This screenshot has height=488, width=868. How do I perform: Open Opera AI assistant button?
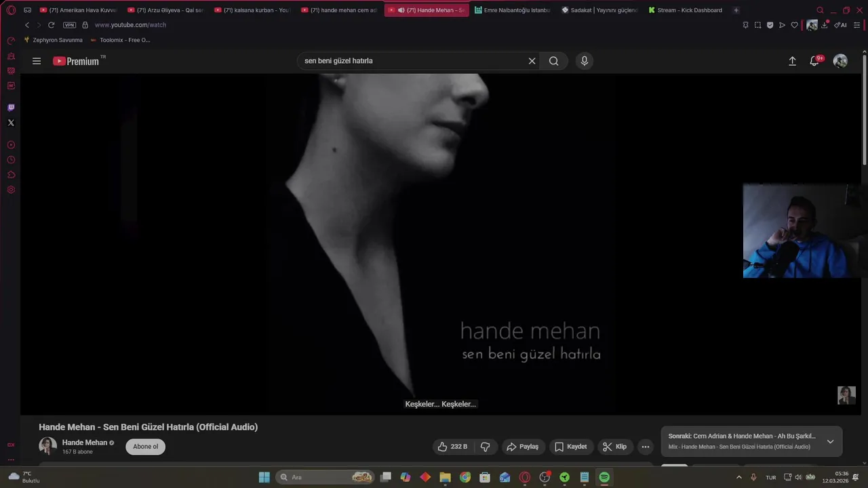[840, 25]
